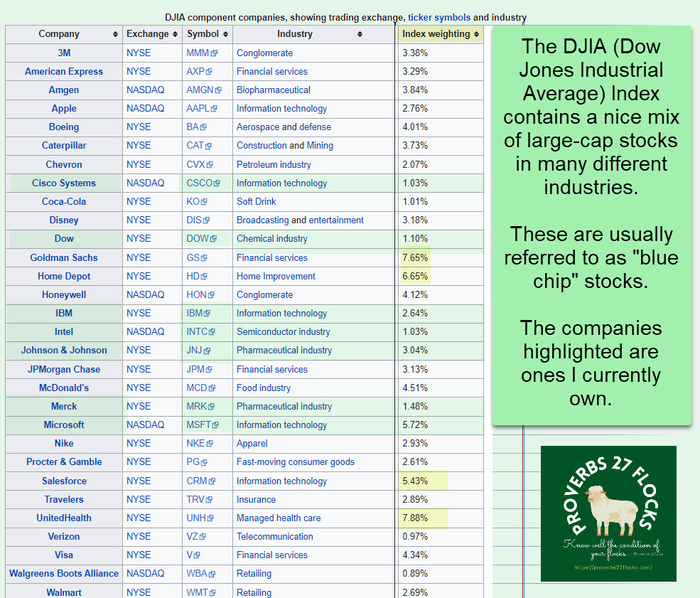Open the "ticker symbols" link in caption

point(439,17)
